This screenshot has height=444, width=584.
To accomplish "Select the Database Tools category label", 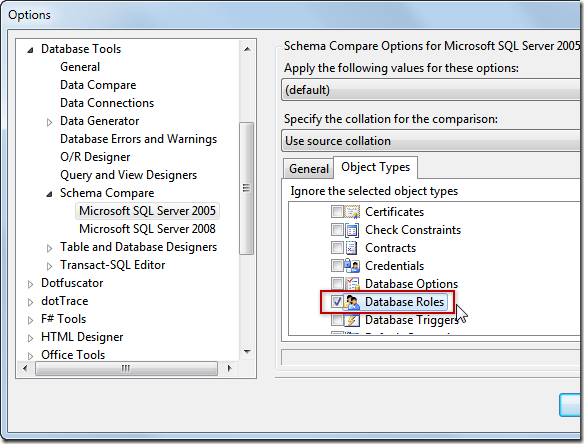I will pos(81,49).
